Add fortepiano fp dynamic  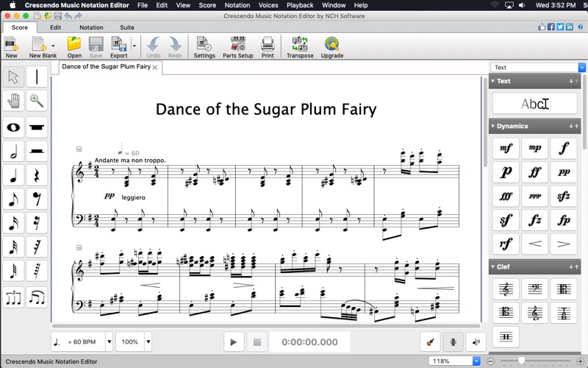pyautogui.click(x=564, y=220)
